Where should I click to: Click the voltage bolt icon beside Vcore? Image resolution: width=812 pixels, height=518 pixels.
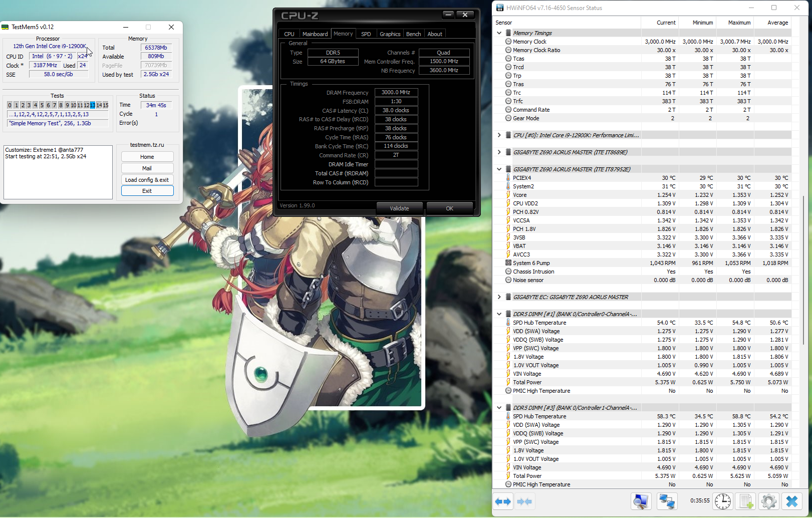[x=508, y=195]
